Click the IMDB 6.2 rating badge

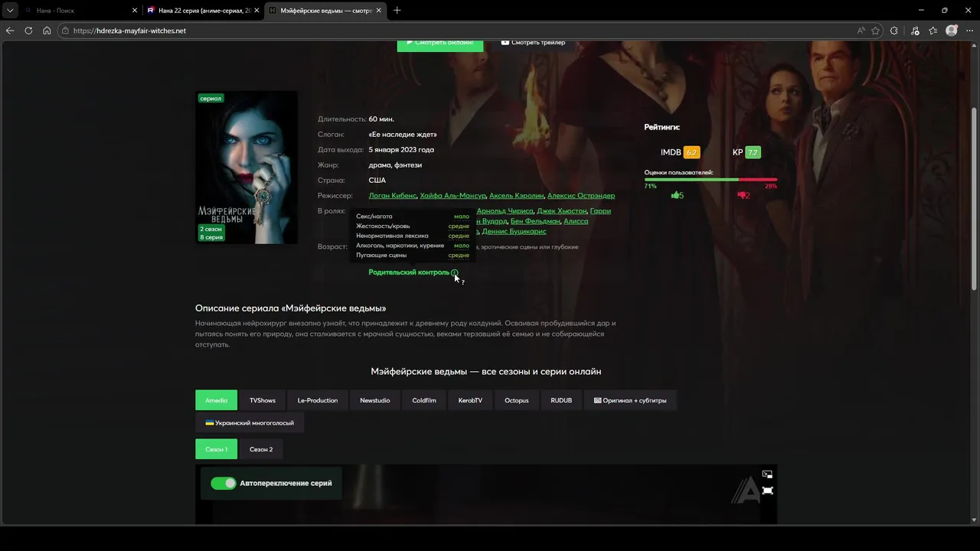(x=691, y=152)
